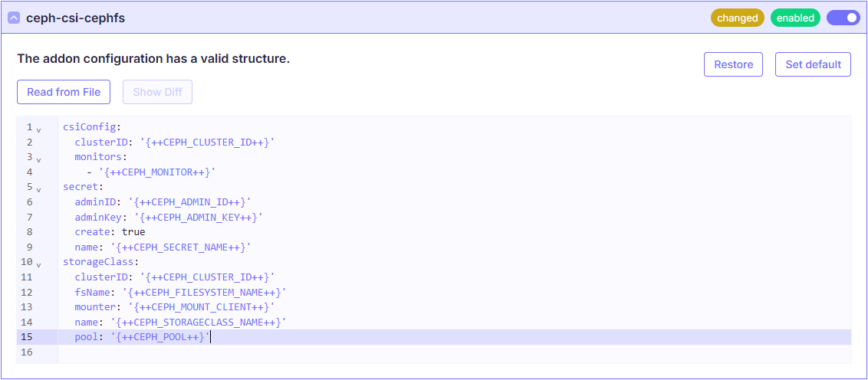Click the mounter CEPH_MOUNT_CLIENT value
868x380 pixels.
point(201,307)
